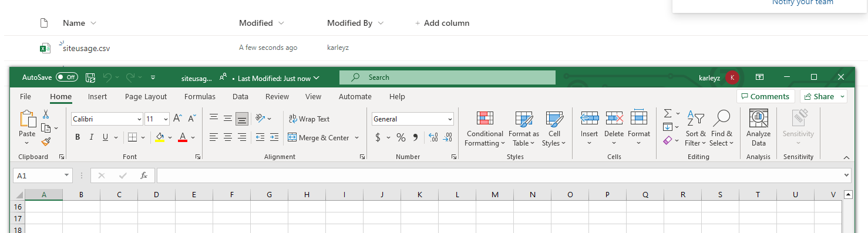Switch to the Insert ribbon tab

point(97,96)
